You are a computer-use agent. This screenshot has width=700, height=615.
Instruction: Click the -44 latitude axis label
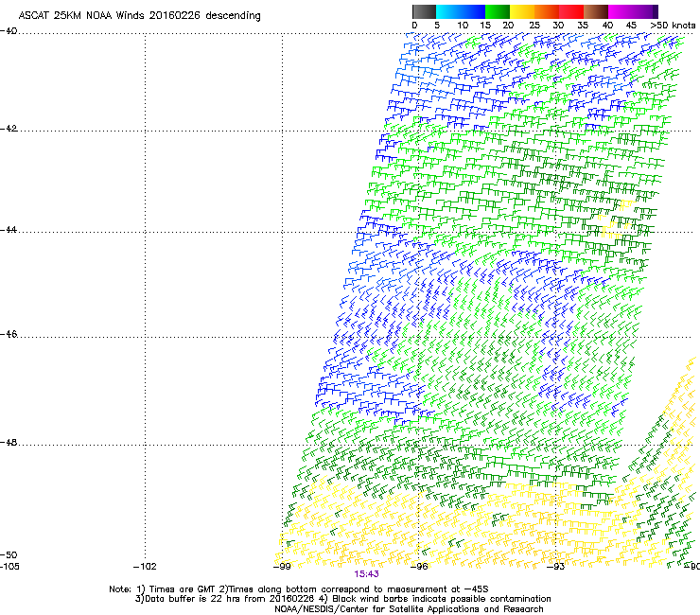(9, 230)
